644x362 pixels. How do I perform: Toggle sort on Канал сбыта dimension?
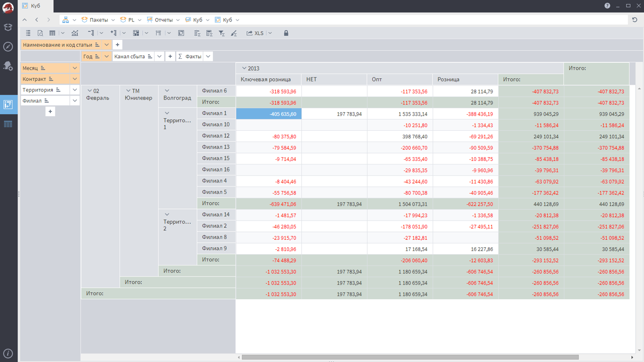(x=150, y=57)
